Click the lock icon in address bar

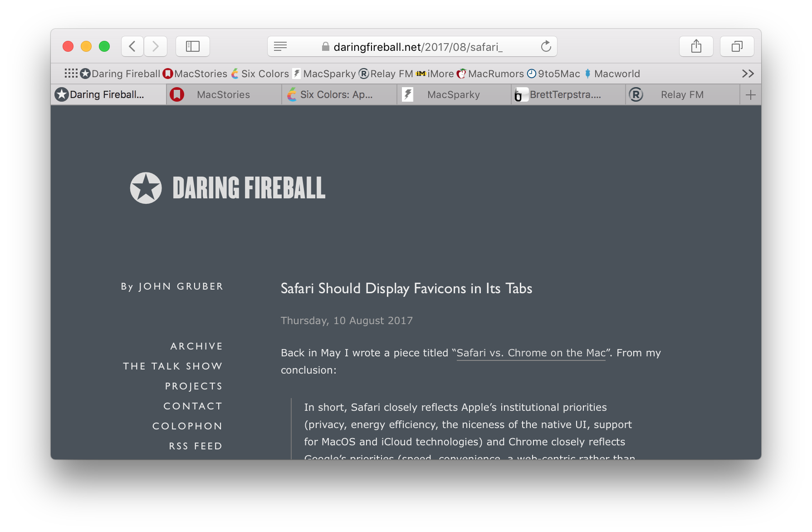(325, 46)
